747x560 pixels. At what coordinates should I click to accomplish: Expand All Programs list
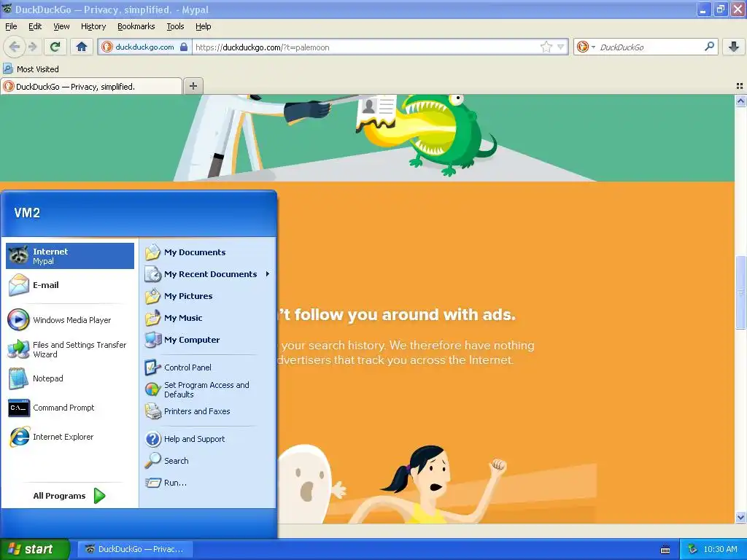(x=70, y=496)
